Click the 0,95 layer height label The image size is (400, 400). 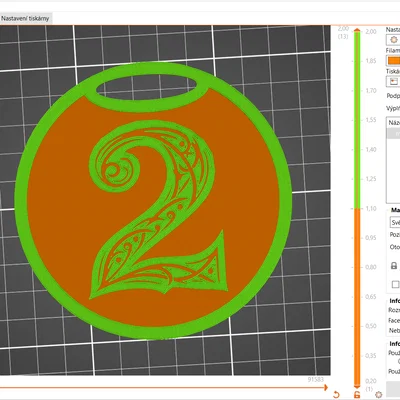point(371,238)
